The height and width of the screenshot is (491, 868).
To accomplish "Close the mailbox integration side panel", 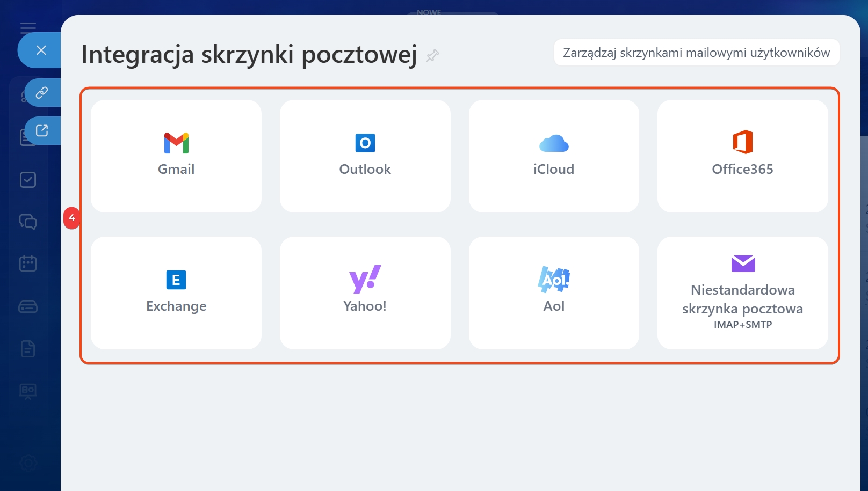I will click(41, 50).
